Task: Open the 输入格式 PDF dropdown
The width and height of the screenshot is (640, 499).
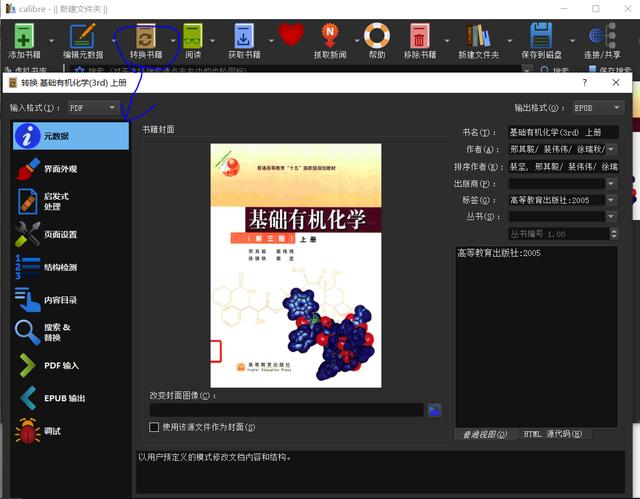Action: coord(93,108)
